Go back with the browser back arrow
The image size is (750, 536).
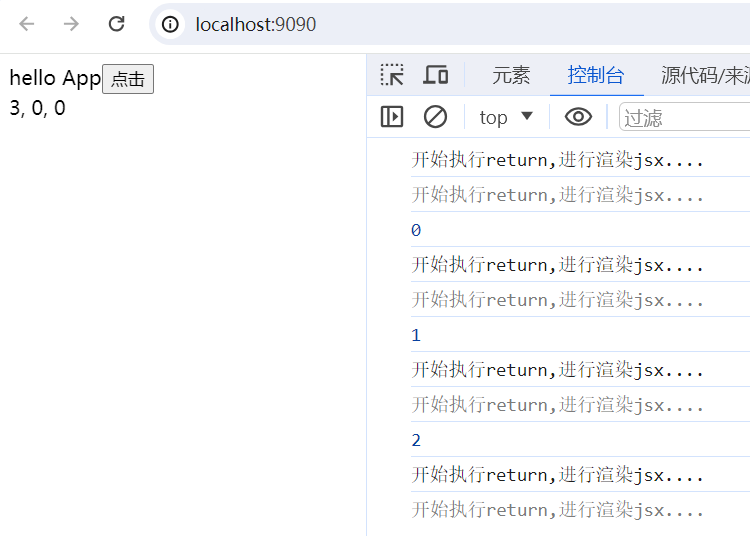click(x=27, y=24)
